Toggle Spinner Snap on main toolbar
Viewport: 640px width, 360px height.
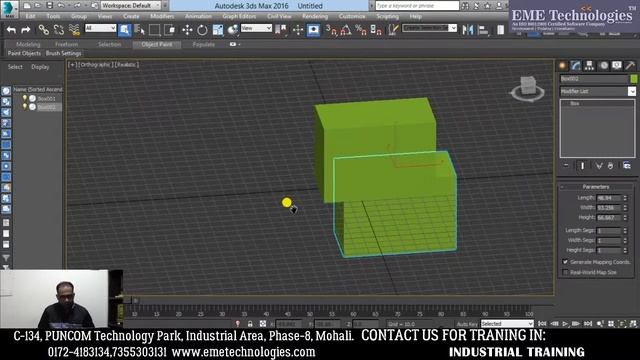point(376,30)
